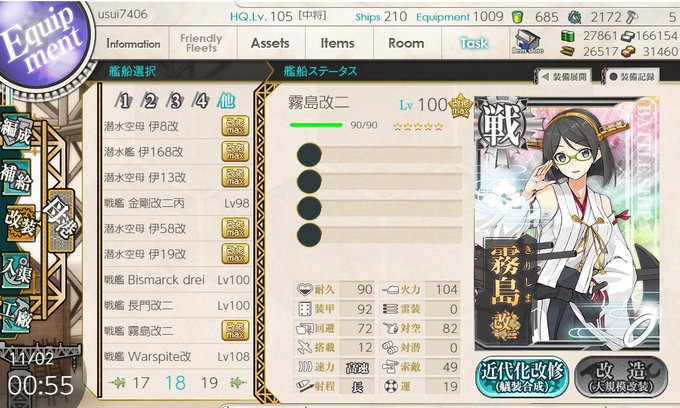Open the 編成 fleet composition icon
The width and height of the screenshot is (680, 408).
click(16, 132)
